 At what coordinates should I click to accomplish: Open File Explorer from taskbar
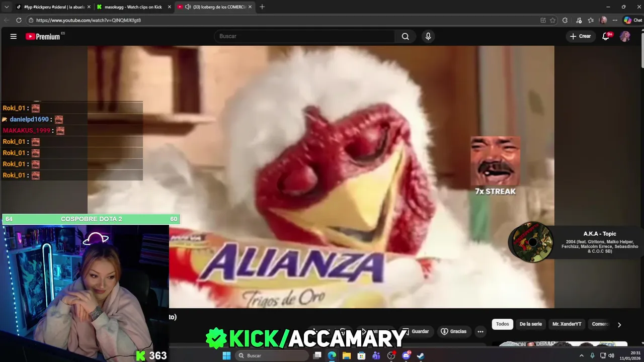pyautogui.click(x=347, y=355)
